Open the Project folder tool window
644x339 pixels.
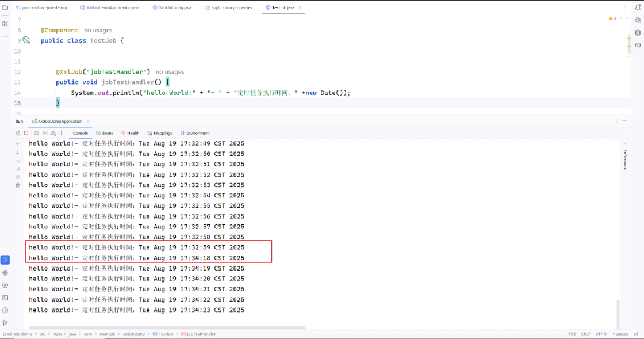5,7
